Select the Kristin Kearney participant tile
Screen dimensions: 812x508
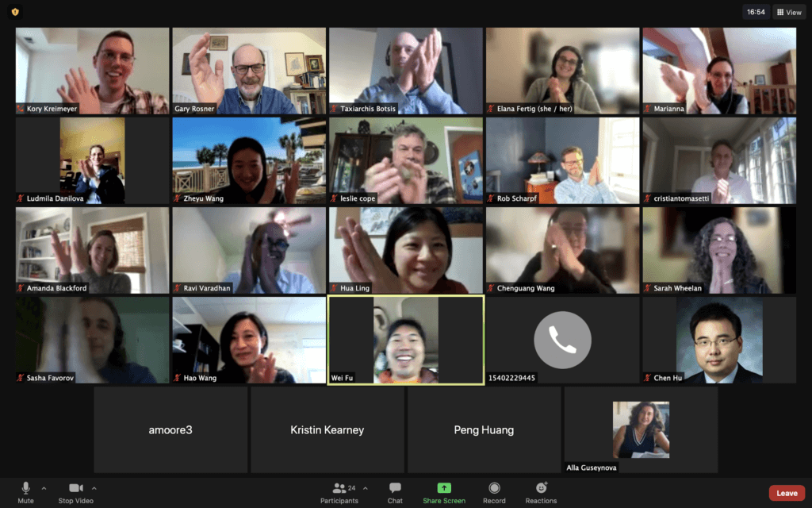click(x=327, y=429)
